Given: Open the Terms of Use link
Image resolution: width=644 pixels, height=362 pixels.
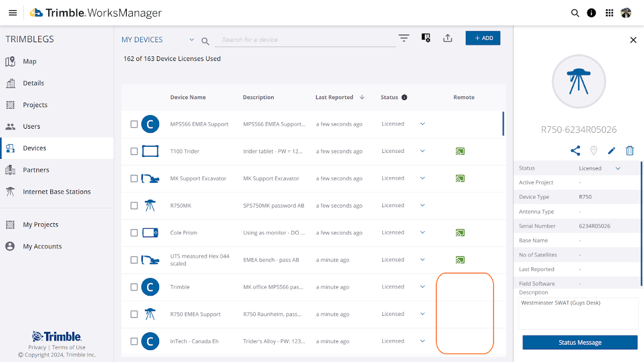Looking at the screenshot, I should click(69, 347).
